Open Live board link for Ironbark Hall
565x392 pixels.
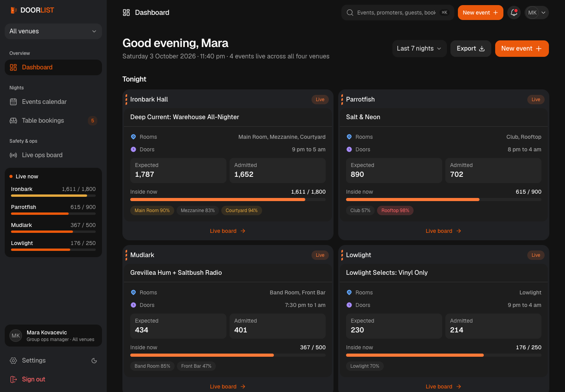228,231
